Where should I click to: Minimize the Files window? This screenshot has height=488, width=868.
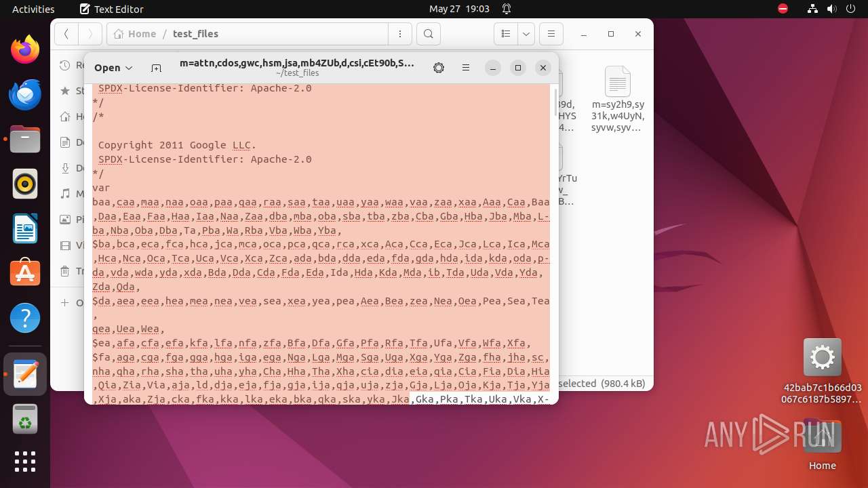(584, 34)
